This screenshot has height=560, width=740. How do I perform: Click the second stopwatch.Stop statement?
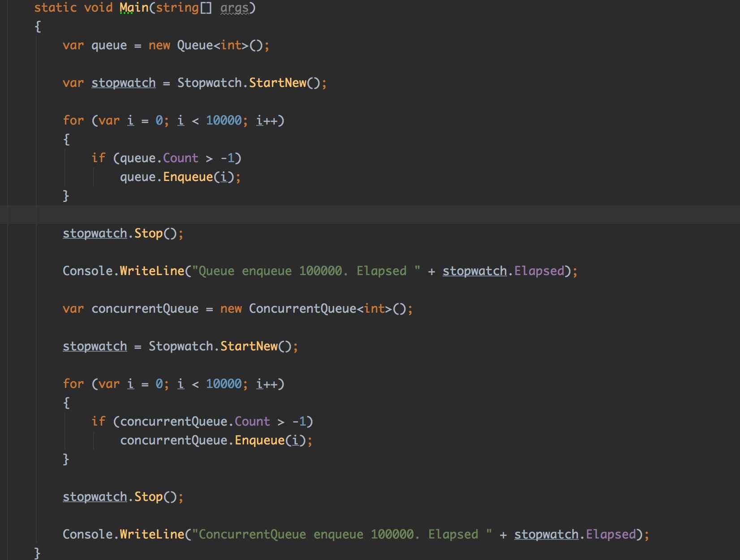pyautogui.click(x=121, y=496)
